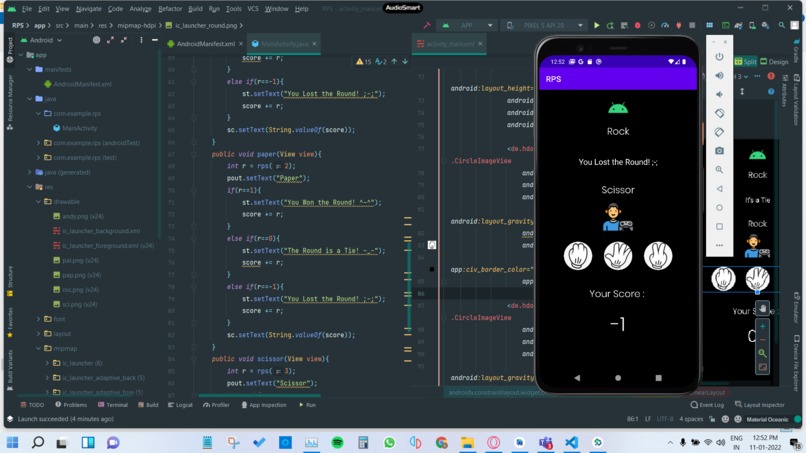
Task: Switch editor to Split view mode
Action: pyautogui.click(x=745, y=61)
